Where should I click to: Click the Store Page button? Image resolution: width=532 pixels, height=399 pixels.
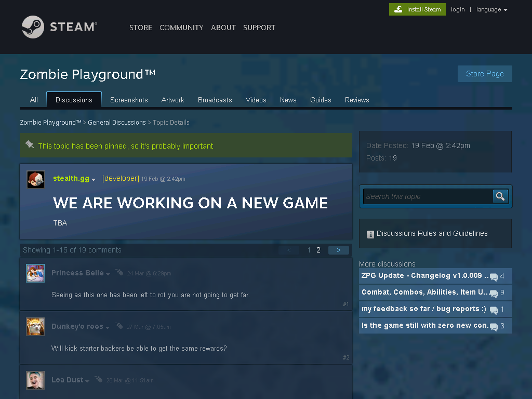coord(485,74)
